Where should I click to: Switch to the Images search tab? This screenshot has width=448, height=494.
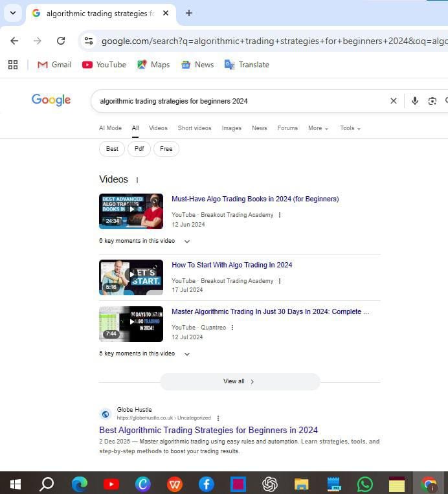pos(231,128)
